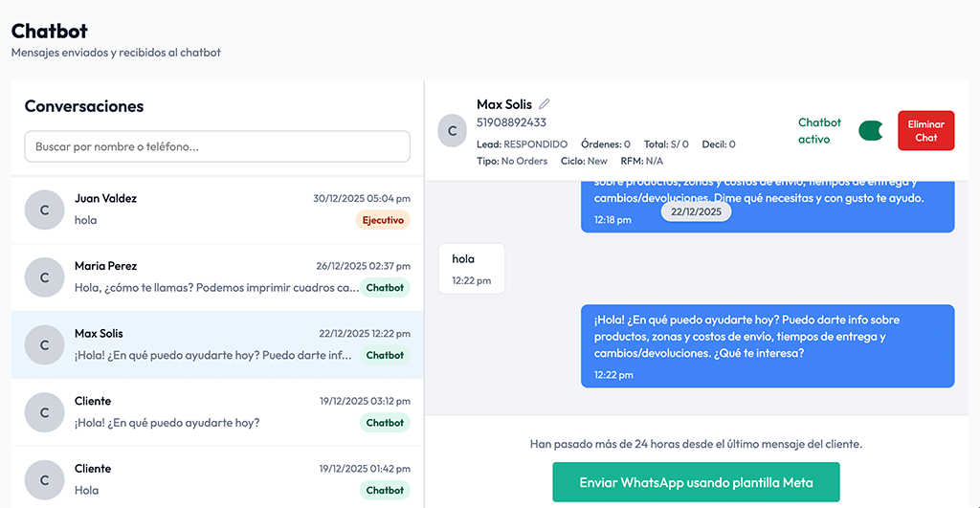Image resolution: width=980 pixels, height=508 pixels.
Task: Focus the search by name or phone field
Action: 217,146
